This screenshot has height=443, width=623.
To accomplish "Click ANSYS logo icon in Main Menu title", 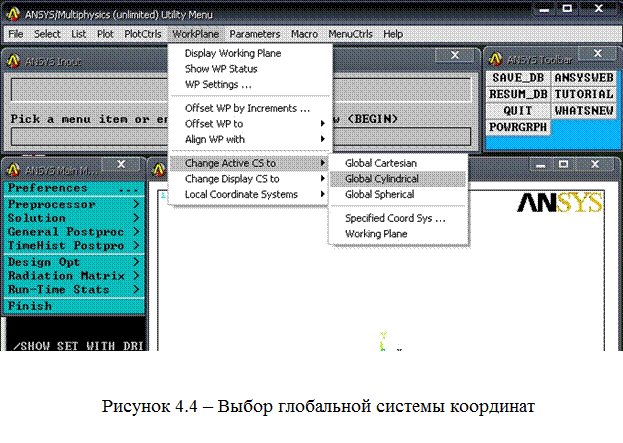I will click(13, 170).
